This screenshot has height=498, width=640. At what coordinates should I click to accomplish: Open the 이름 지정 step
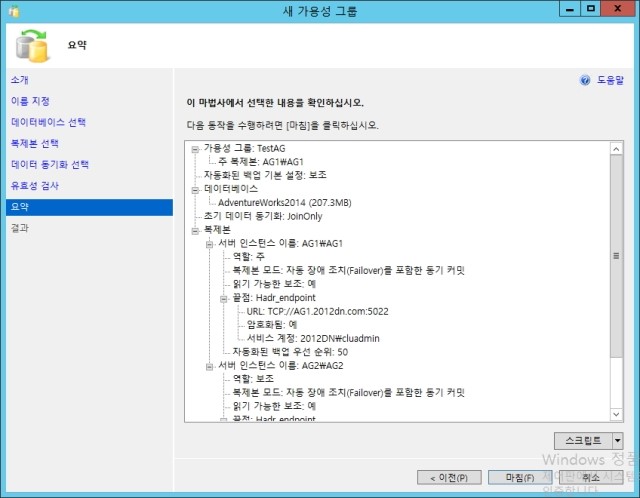(x=30, y=101)
